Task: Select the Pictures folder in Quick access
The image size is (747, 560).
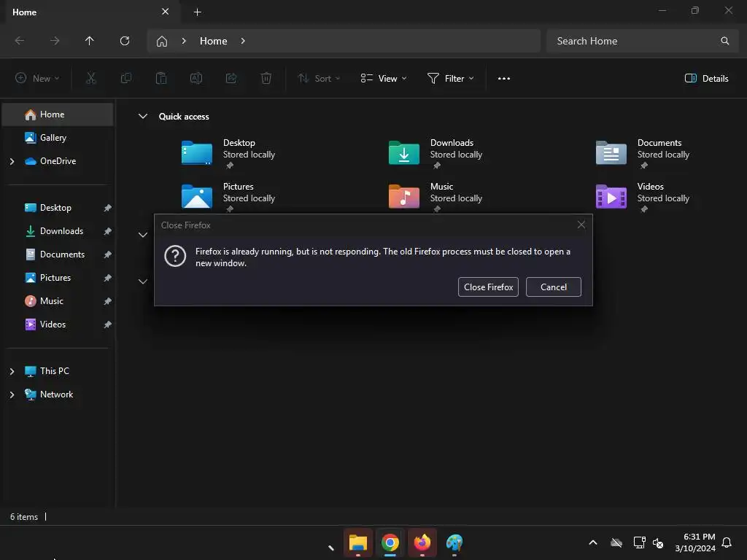Action: [x=228, y=197]
